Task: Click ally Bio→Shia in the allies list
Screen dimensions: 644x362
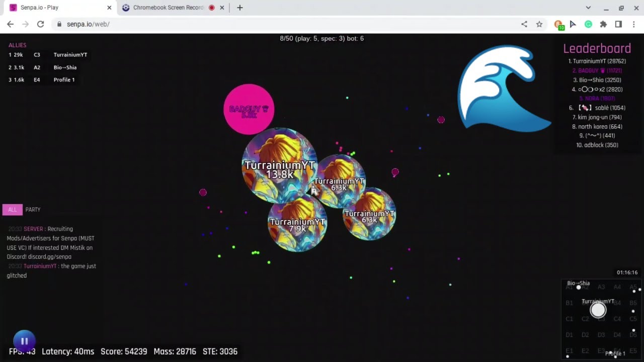Action: click(x=65, y=67)
